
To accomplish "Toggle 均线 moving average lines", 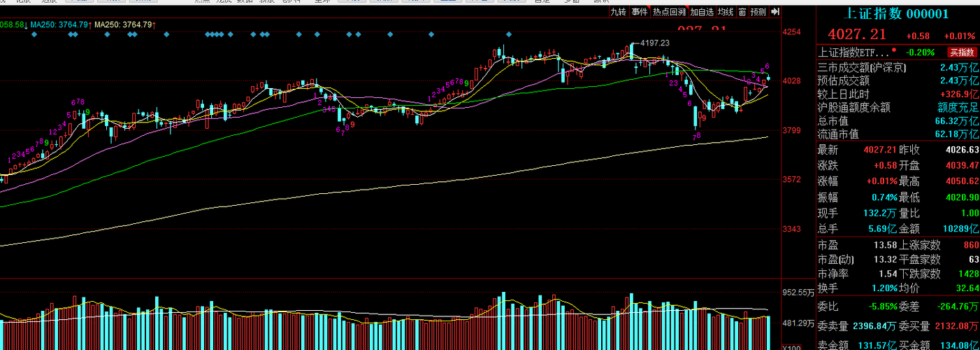I will click(726, 12).
